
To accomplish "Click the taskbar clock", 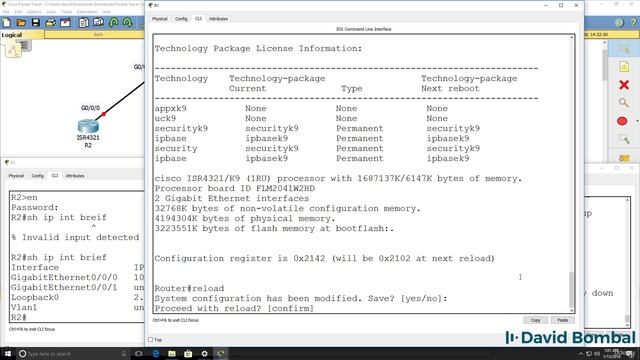I will (611, 353).
